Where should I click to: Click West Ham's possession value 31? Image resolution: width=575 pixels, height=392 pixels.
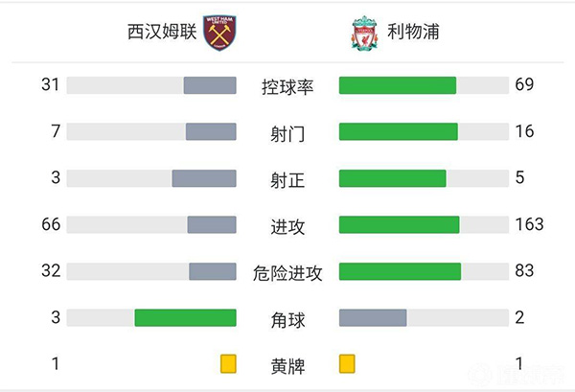click(51, 85)
